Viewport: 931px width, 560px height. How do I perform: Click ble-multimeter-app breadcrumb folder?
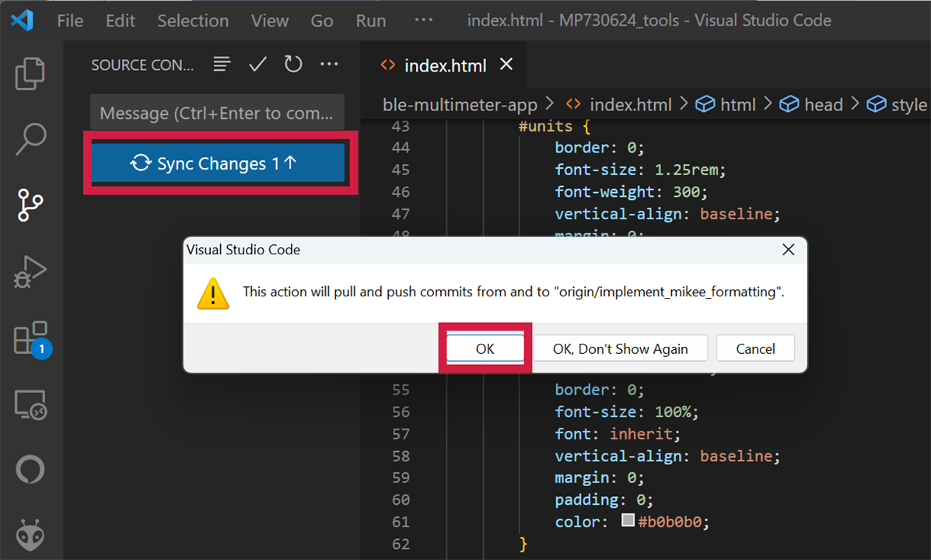tap(460, 105)
